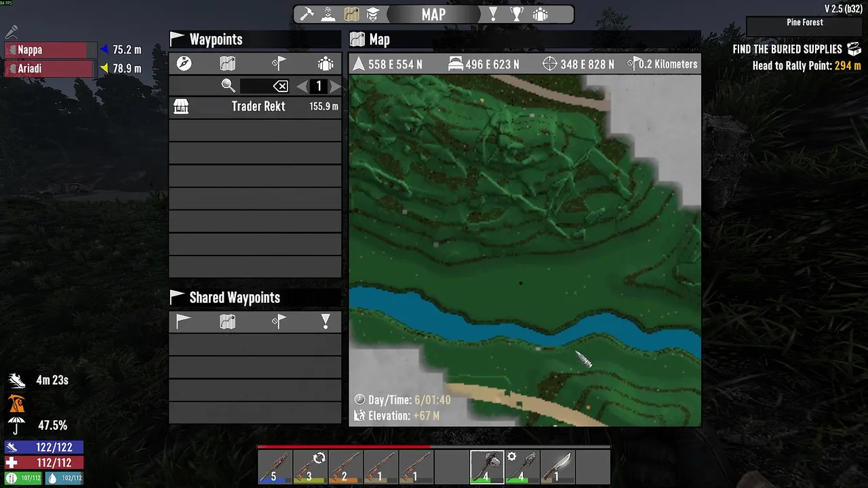Click the empty last toolbelt slot
The width and height of the screenshot is (868, 488).
593,468
